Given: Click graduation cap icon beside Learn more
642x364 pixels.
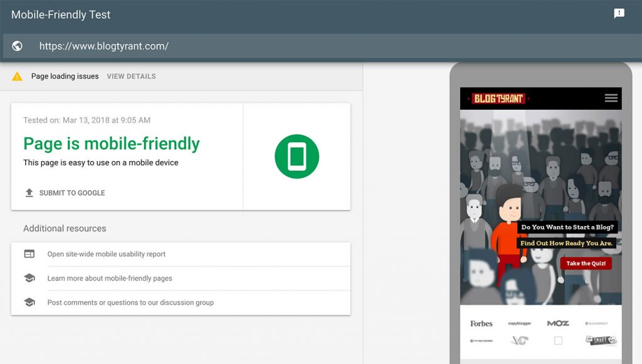Looking at the screenshot, I should [29, 278].
